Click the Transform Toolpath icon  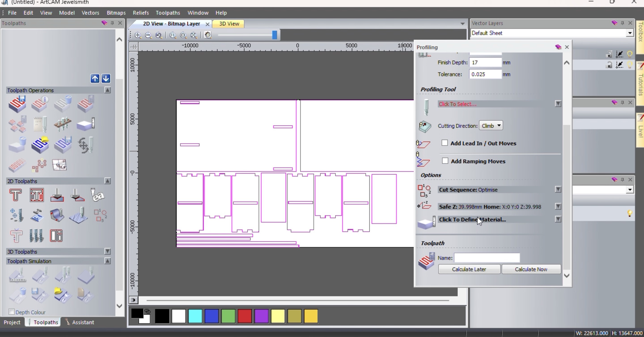click(x=85, y=144)
